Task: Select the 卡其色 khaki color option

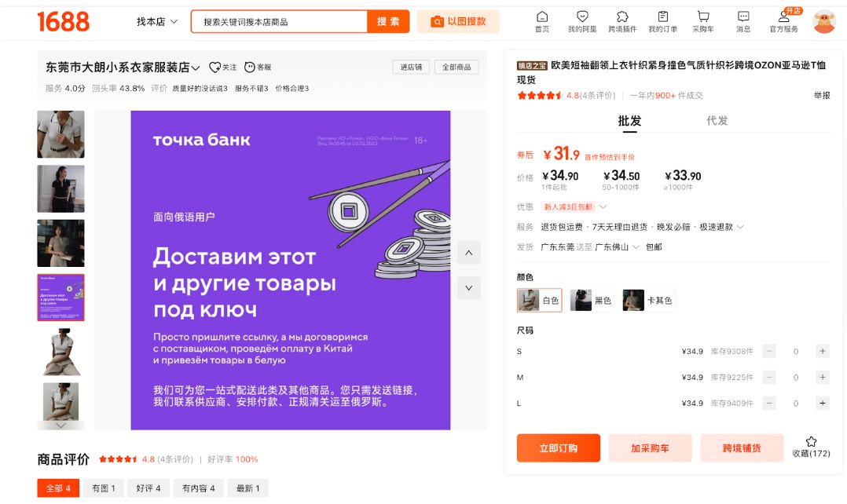Action: (x=648, y=301)
